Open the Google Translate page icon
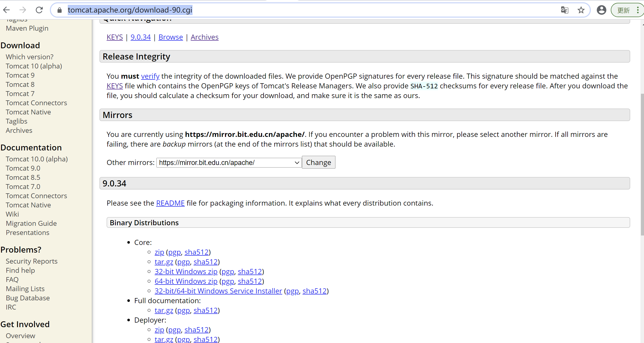Image resolution: width=644 pixels, height=343 pixels. [564, 10]
